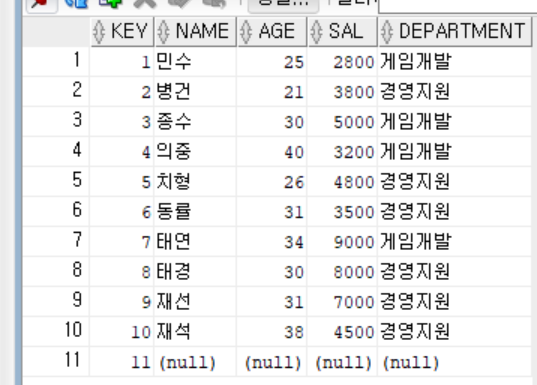Select the AGE column header
Screen dimensions: 537x385
(x=272, y=32)
